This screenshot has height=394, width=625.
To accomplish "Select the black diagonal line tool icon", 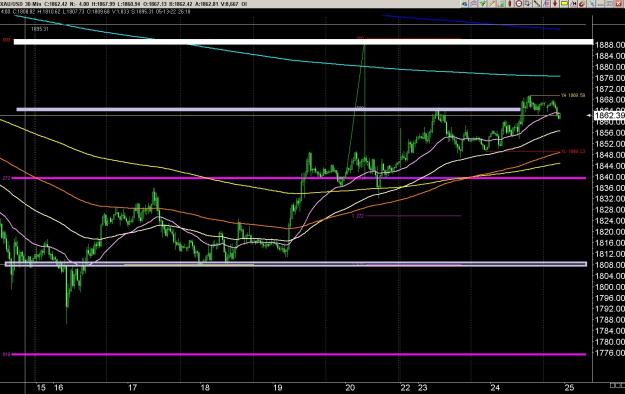I will click(537, 4).
